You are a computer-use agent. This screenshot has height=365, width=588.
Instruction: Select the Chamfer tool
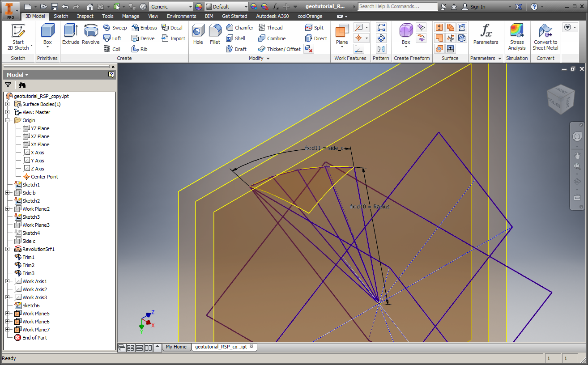point(239,28)
